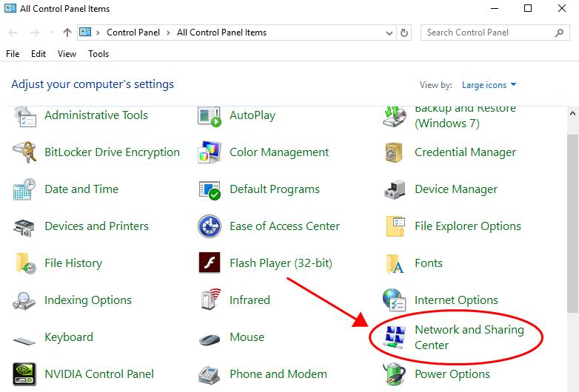Click the AutoPlay icon
Viewport: 579px width, 392px height.
tap(210, 117)
